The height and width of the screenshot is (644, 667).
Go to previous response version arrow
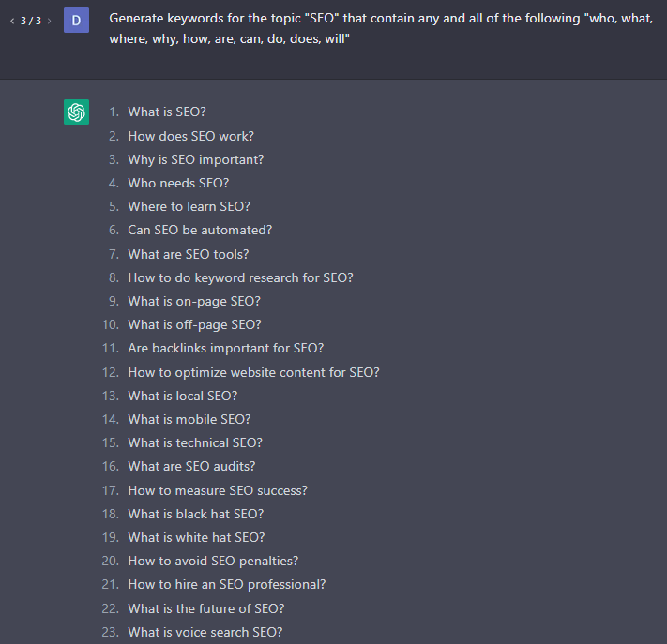pos(12,21)
